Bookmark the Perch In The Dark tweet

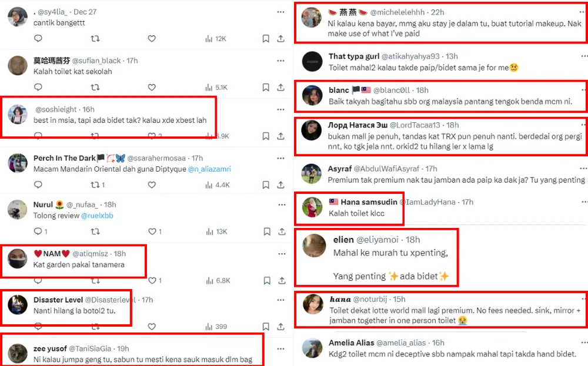(x=266, y=184)
